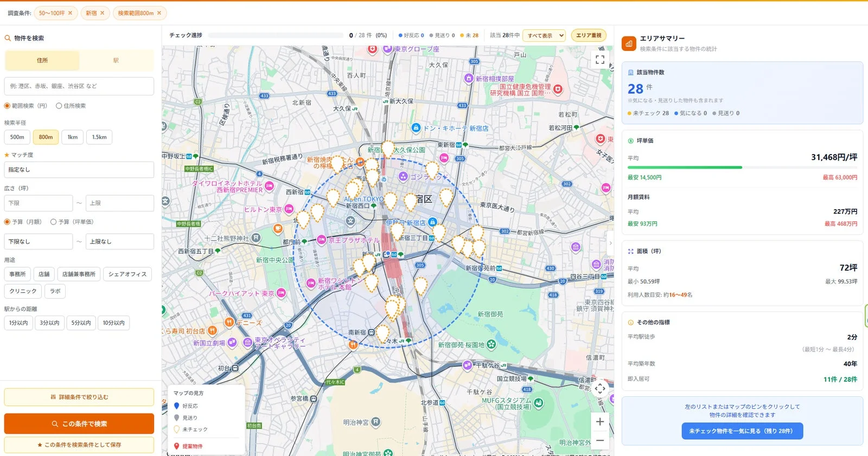
Task: Click the ドン・キホーテ 新宿店 shopping pin
Action: click(x=416, y=128)
